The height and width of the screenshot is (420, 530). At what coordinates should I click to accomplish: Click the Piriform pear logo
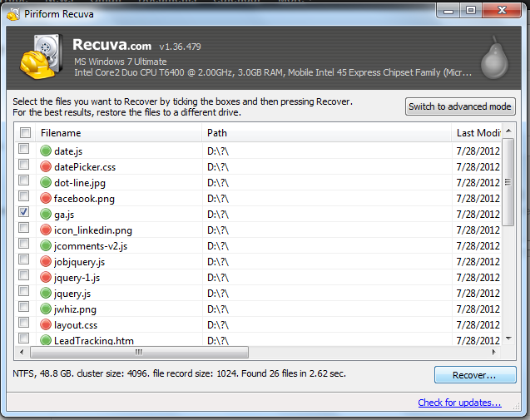tap(494, 57)
